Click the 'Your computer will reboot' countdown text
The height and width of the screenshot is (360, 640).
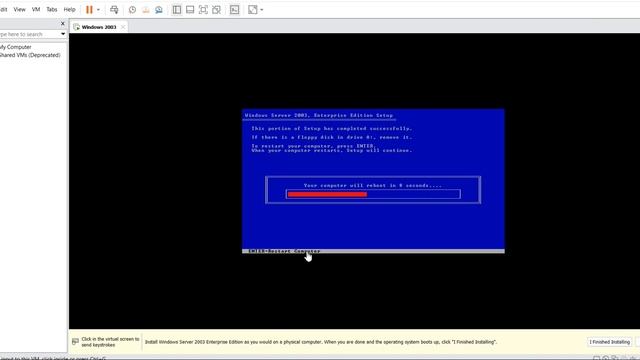tap(373, 185)
